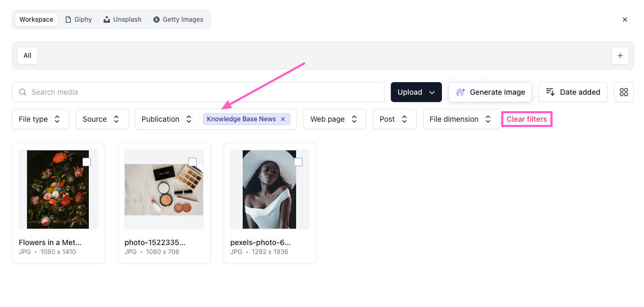Open the Source filter dropdown
Image resolution: width=644 pixels, height=307 pixels.
point(102,119)
